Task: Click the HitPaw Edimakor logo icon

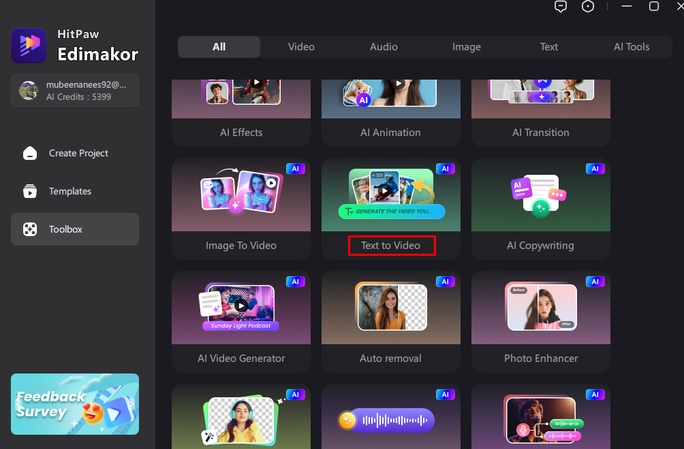Action: pos(29,45)
